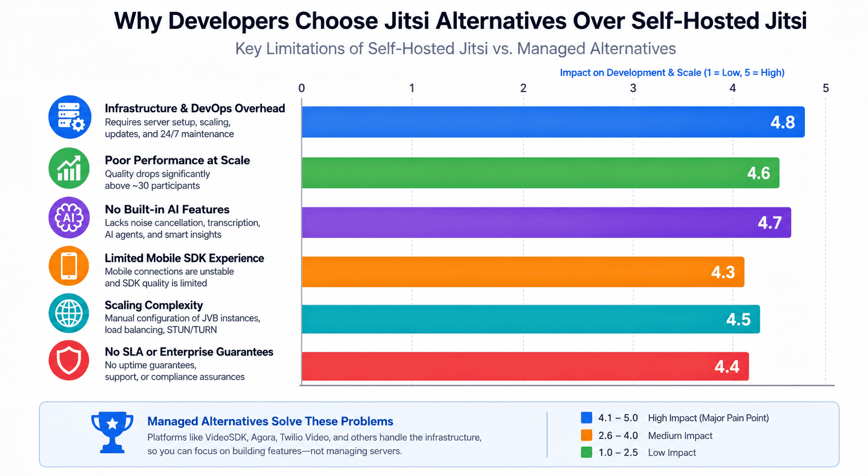Image resolution: width=868 pixels, height=476 pixels.
Task: Click the "Low Impact" legend label
Action: pyautogui.click(x=672, y=452)
